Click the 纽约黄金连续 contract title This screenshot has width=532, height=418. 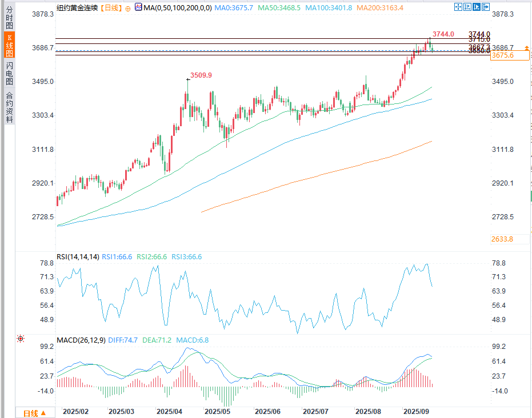(77, 8)
